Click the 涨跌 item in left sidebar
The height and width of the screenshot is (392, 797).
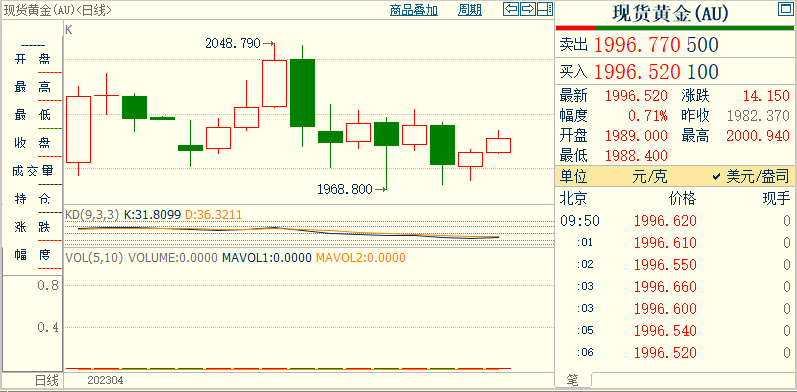point(33,227)
